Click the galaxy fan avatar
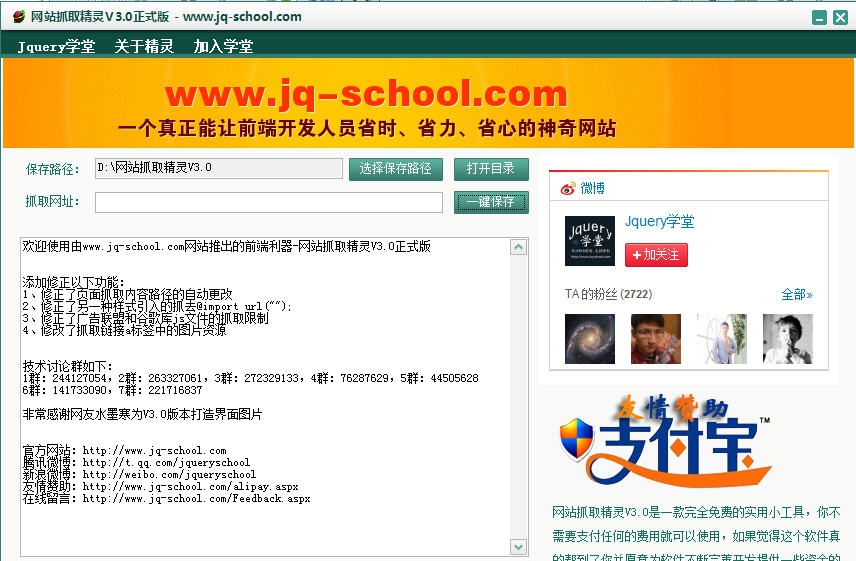The image size is (856, 561). tap(590, 339)
